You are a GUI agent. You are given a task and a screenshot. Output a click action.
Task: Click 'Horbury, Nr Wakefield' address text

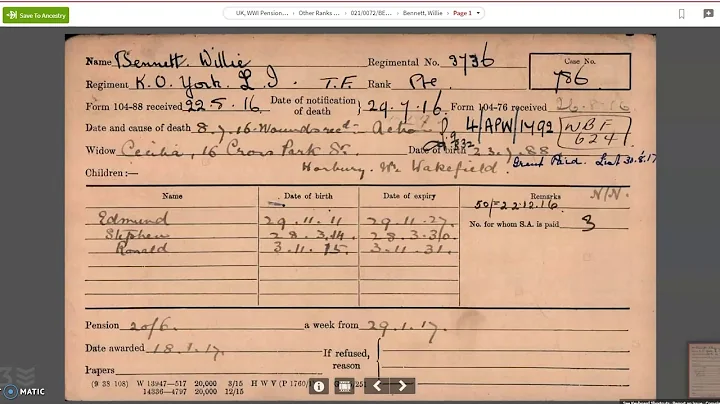399,168
